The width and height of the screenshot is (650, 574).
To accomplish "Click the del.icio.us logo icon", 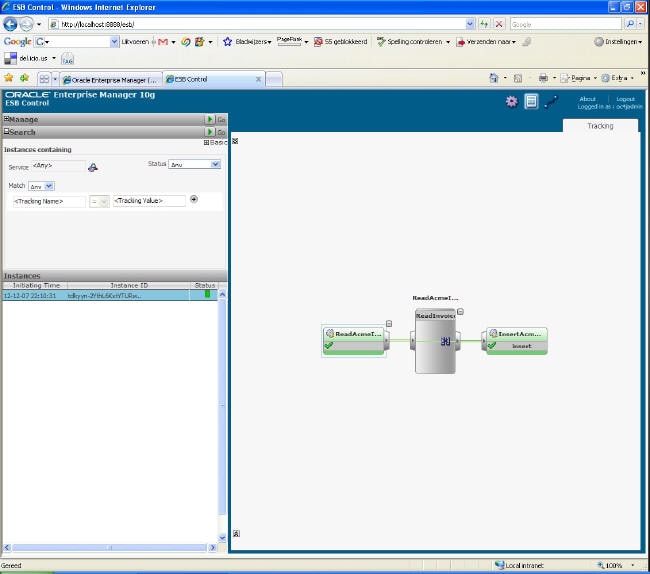I will [x=10, y=58].
